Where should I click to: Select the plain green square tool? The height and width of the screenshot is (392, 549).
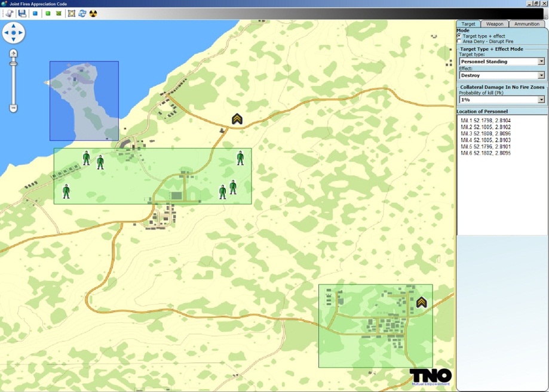(x=48, y=13)
